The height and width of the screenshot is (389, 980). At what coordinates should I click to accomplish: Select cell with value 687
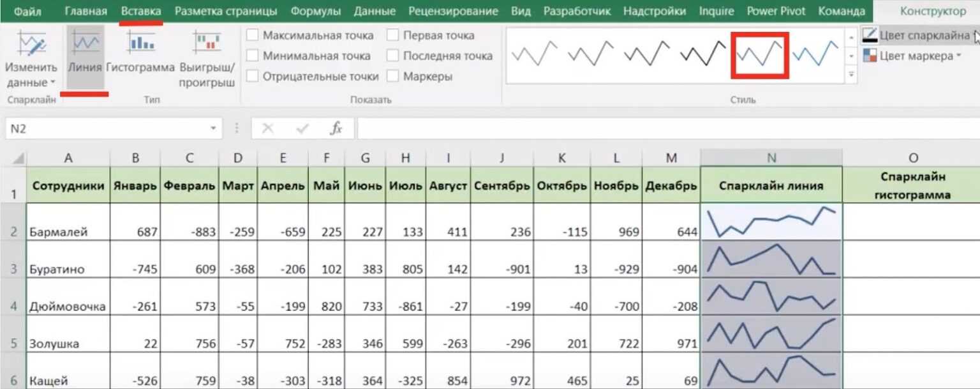coord(135,222)
